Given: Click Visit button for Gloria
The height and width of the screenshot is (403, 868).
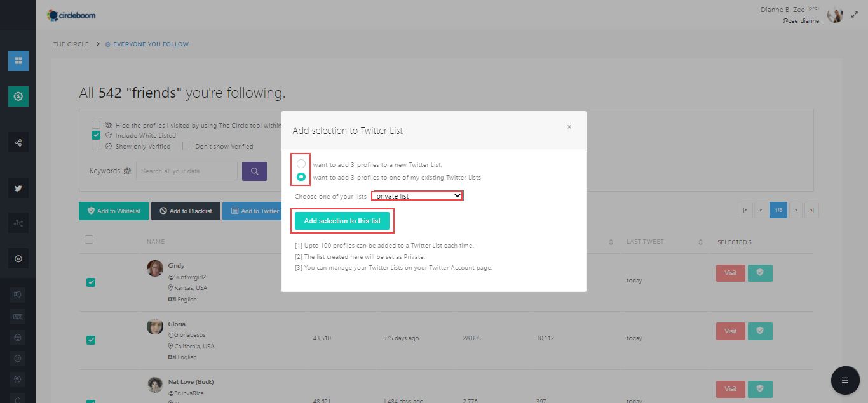Looking at the screenshot, I should click(x=730, y=331).
